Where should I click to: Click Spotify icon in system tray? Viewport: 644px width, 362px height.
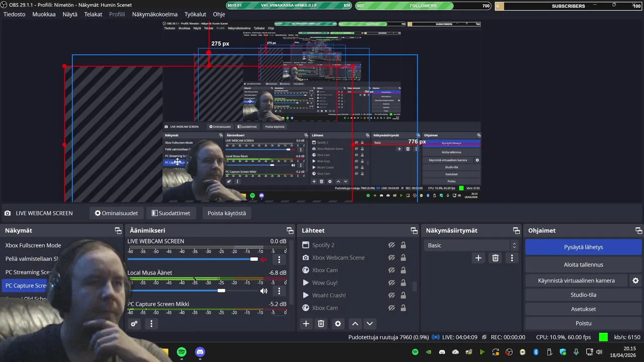(x=415, y=352)
